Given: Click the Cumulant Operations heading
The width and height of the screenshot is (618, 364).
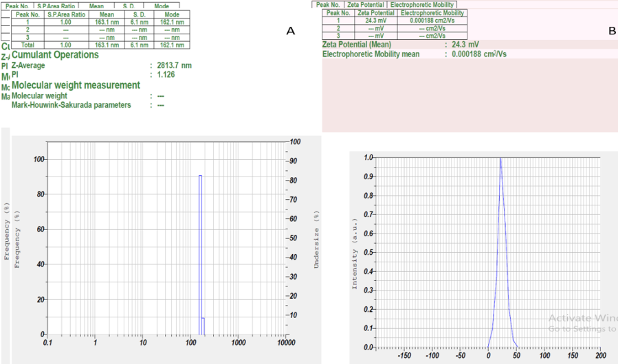Looking at the screenshot, I should click(x=55, y=55).
